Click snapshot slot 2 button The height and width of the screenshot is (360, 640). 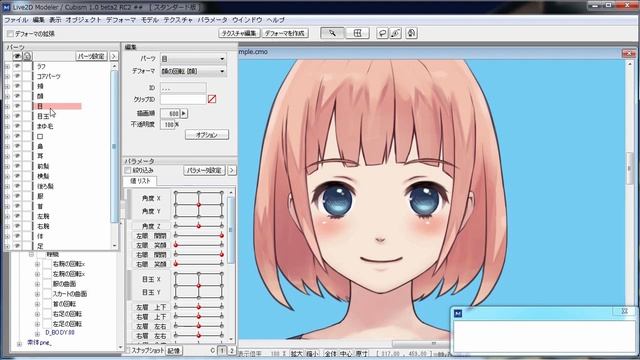[231, 351]
